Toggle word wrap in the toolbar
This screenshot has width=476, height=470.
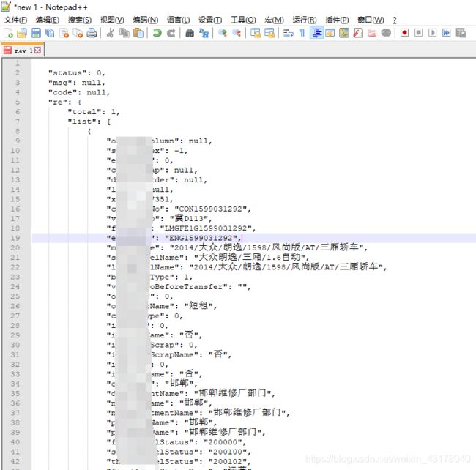(x=288, y=33)
